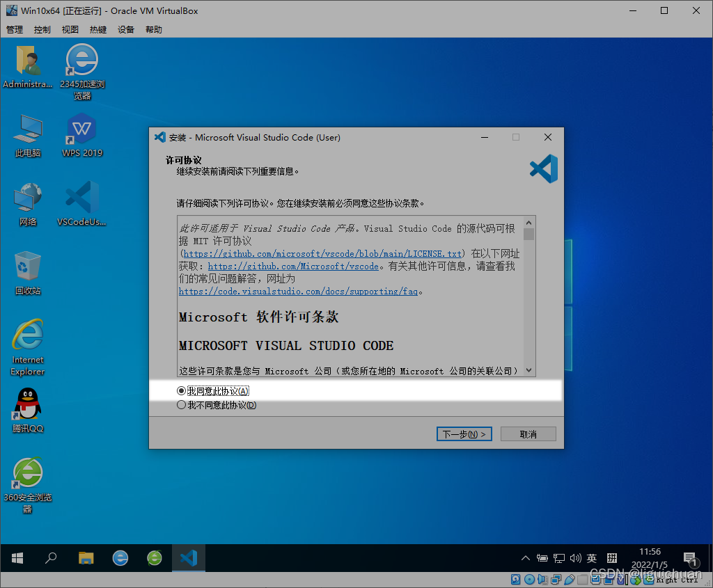Open the notification action center icon
713x588 pixels.
(x=690, y=559)
